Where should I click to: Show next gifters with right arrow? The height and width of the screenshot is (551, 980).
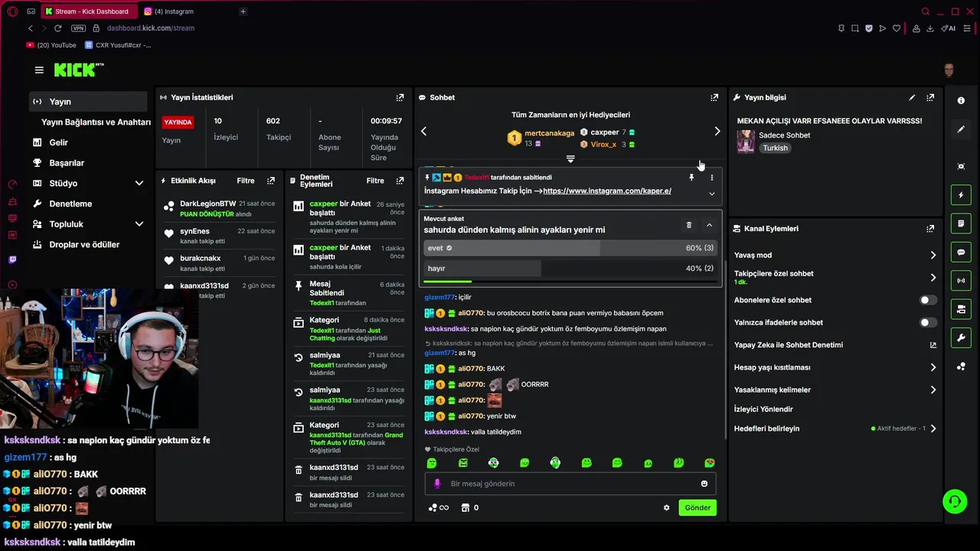click(x=717, y=132)
